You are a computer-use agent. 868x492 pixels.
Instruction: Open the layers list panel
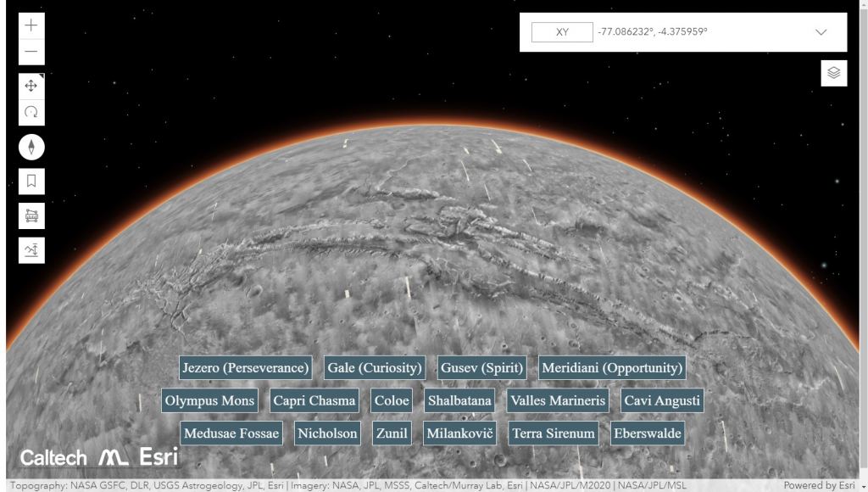coord(833,73)
